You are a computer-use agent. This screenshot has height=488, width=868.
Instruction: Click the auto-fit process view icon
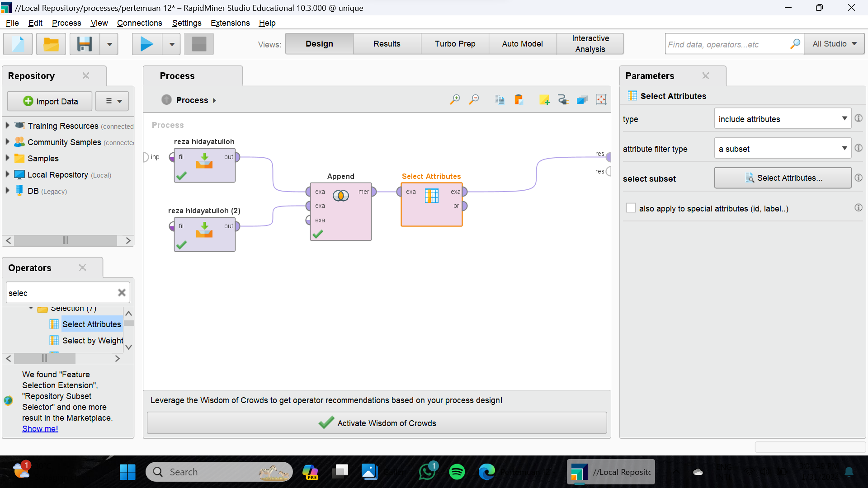click(601, 100)
